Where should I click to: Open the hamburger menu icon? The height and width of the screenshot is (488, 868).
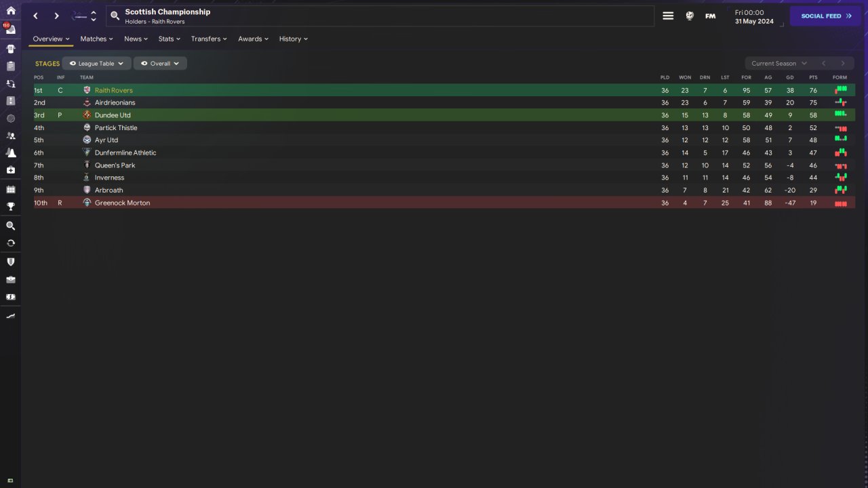668,16
